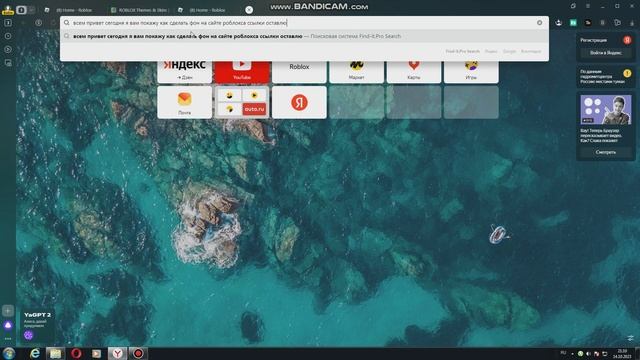Open the Yandex Mail envelope tile

click(184, 102)
